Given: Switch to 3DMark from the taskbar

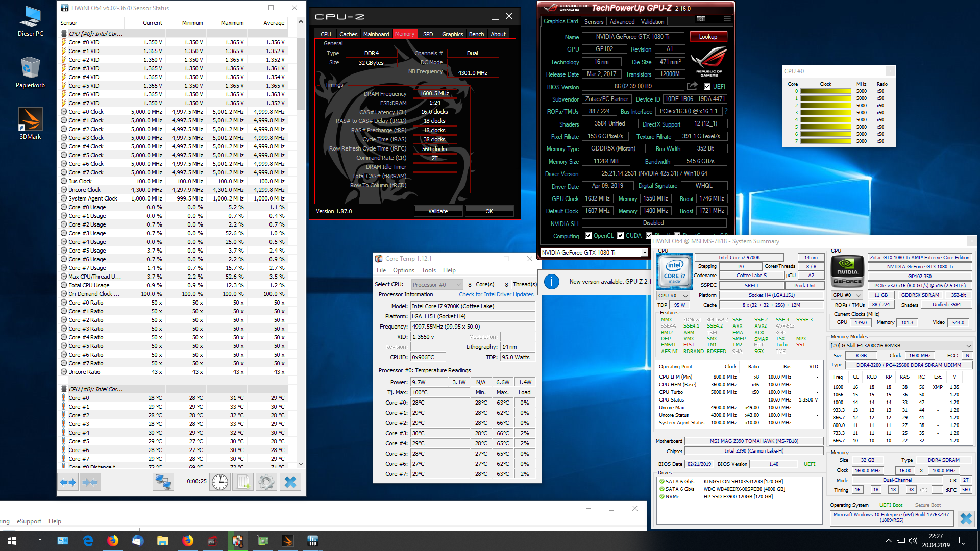Looking at the screenshot, I should point(287,541).
